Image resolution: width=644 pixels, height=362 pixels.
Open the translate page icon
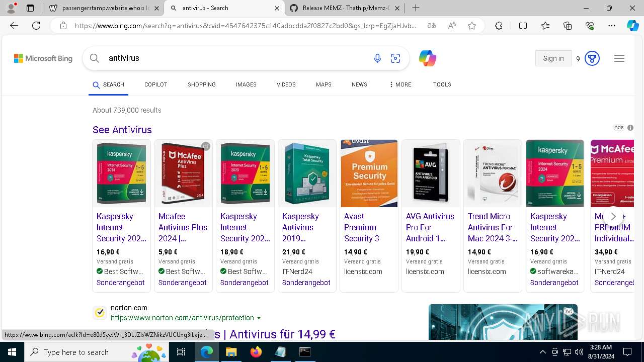pyautogui.click(x=432, y=26)
